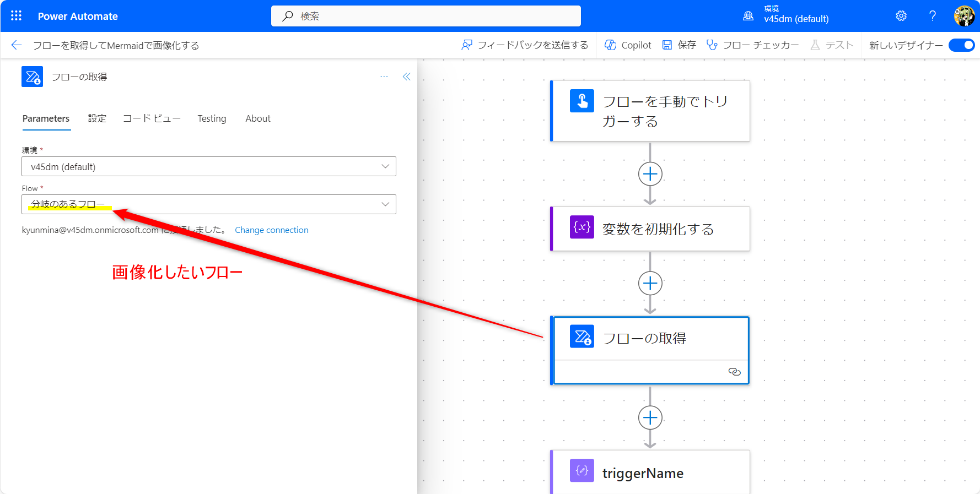
Task: Add step below フローの取得 node
Action: [650, 417]
